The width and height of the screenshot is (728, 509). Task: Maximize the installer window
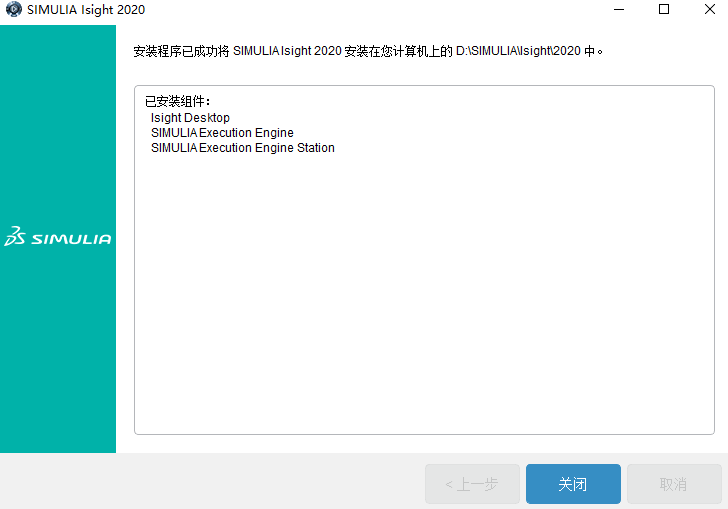[664, 10]
